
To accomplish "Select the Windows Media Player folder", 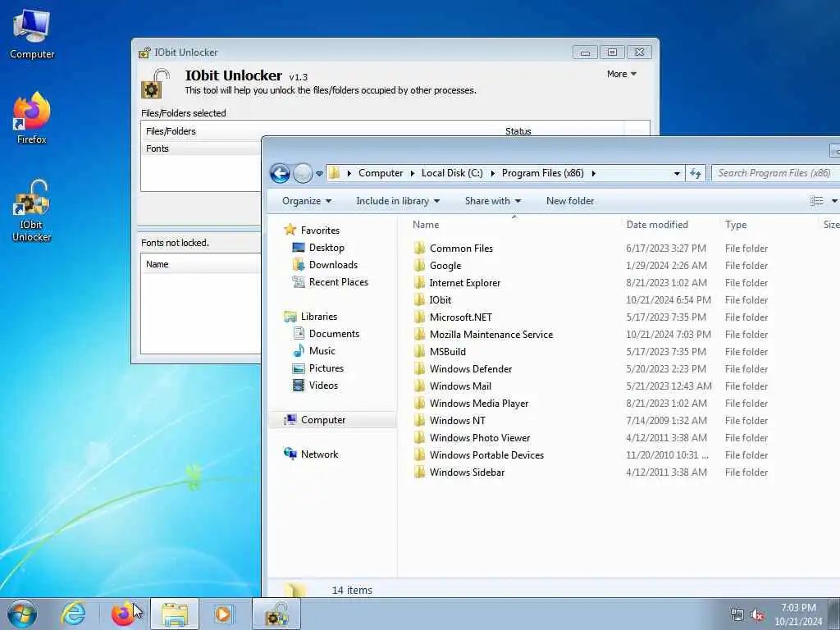I will pos(478,403).
